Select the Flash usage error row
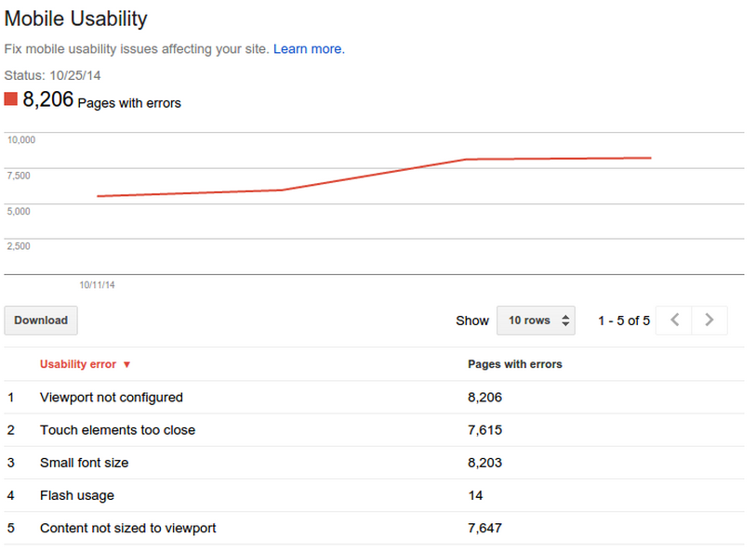Viewport: 756px width, 550px height. [x=77, y=495]
